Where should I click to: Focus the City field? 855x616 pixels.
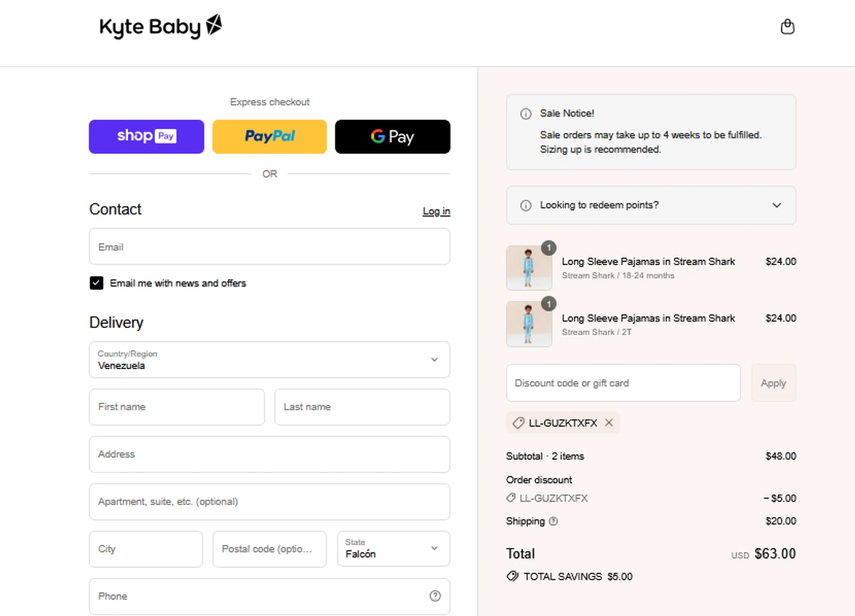coord(146,549)
